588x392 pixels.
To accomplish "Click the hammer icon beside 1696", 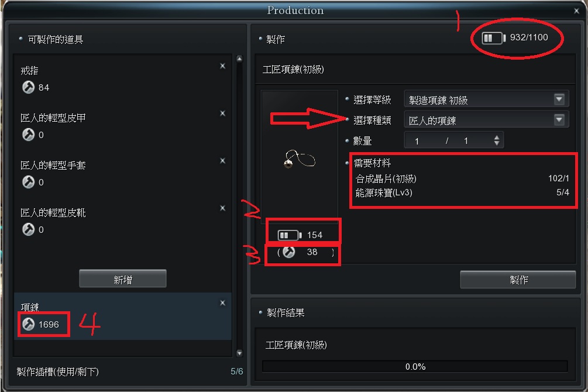I will click(x=28, y=324).
